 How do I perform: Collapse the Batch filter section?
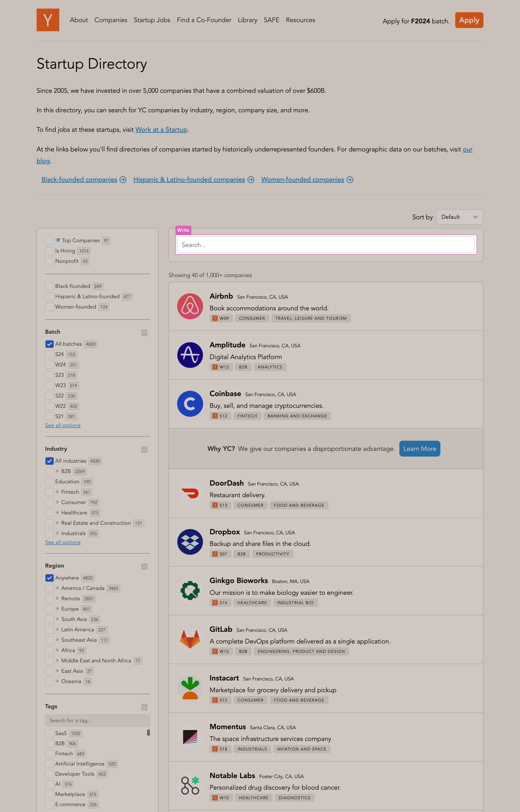point(144,333)
